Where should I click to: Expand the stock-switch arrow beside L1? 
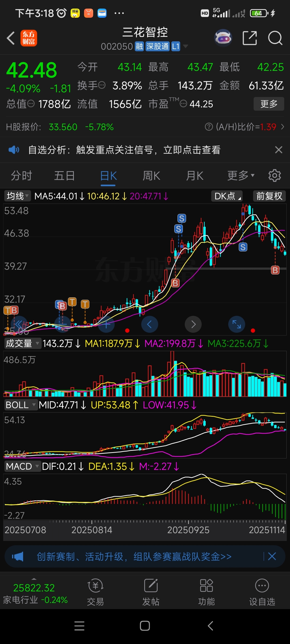click(x=185, y=46)
